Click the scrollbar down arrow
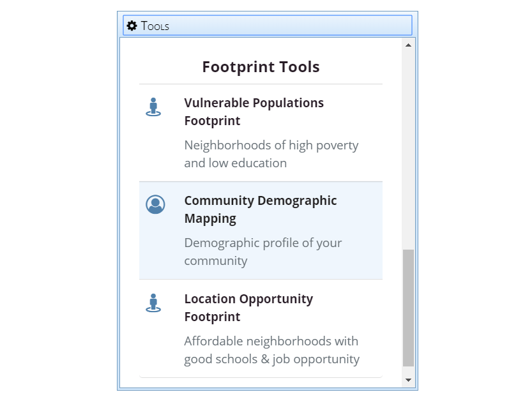 408,380
